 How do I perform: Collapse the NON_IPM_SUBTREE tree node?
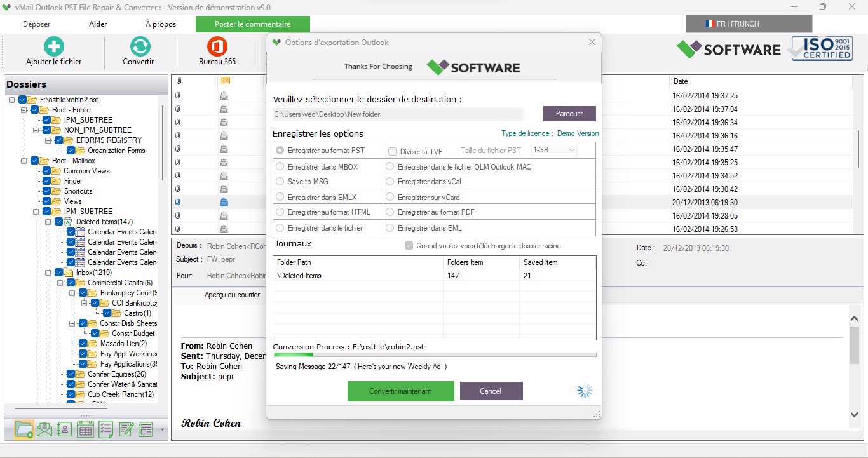(x=36, y=130)
